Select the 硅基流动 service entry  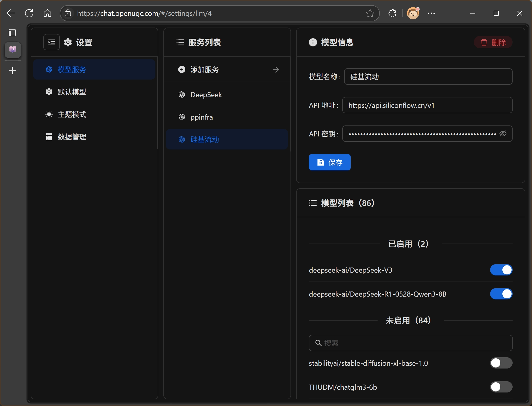pos(227,139)
